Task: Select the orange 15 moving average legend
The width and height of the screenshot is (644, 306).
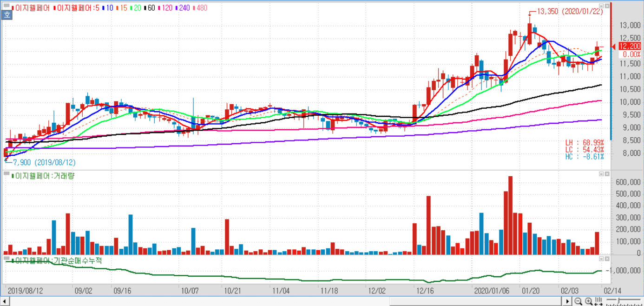Action: point(123,8)
